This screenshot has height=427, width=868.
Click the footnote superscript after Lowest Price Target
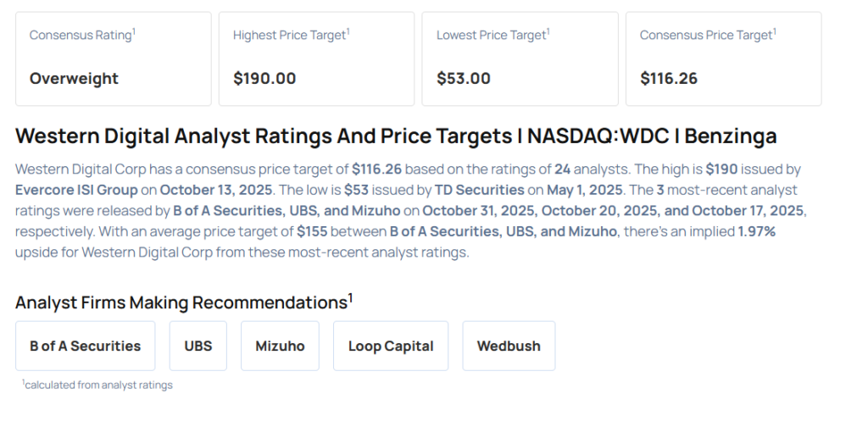548,32
